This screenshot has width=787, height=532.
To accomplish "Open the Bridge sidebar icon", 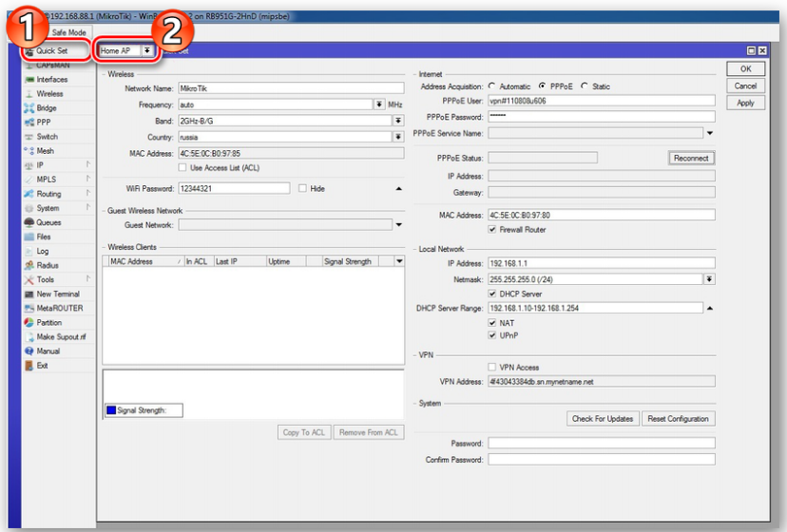I will click(x=29, y=108).
